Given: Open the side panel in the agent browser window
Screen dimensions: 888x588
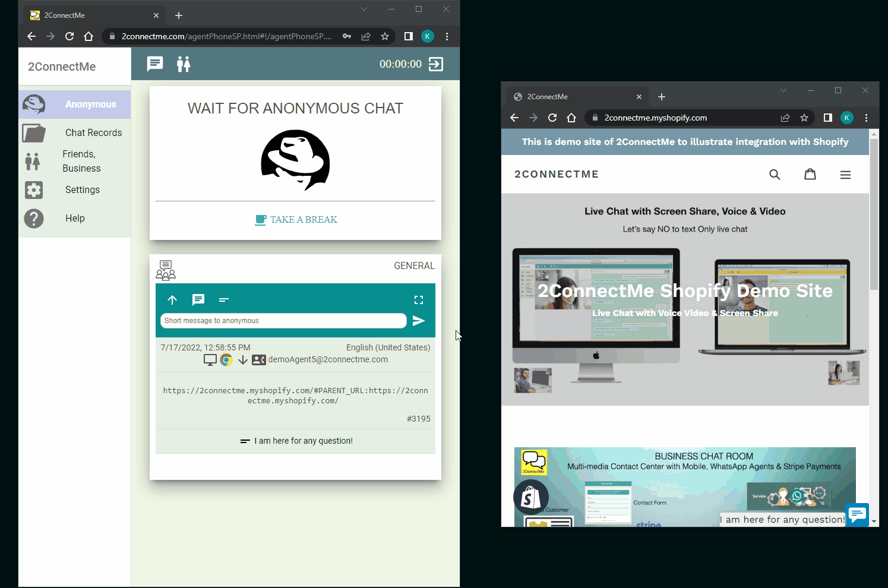Looking at the screenshot, I should pos(409,36).
